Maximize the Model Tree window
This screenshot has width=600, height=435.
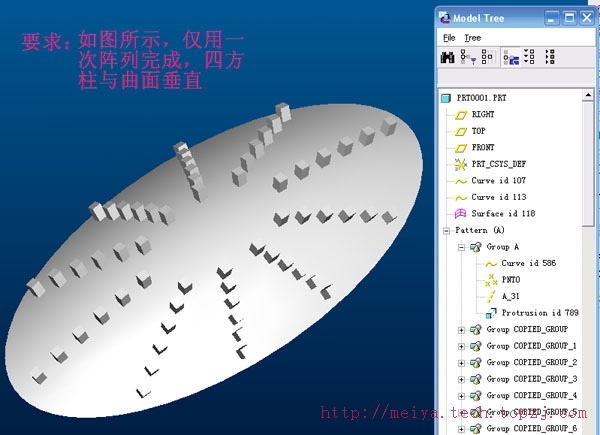tap(569, 18)
